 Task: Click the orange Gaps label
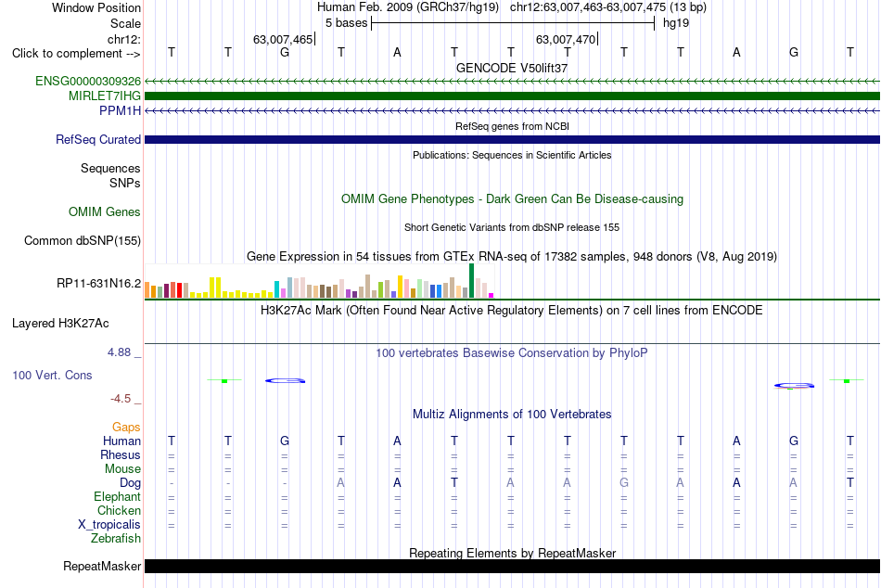(x=126, y=428)
